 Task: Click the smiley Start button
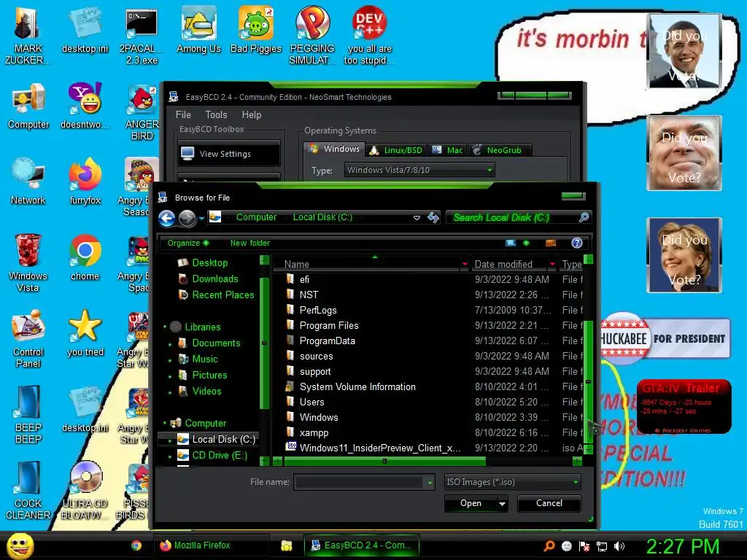20,545
